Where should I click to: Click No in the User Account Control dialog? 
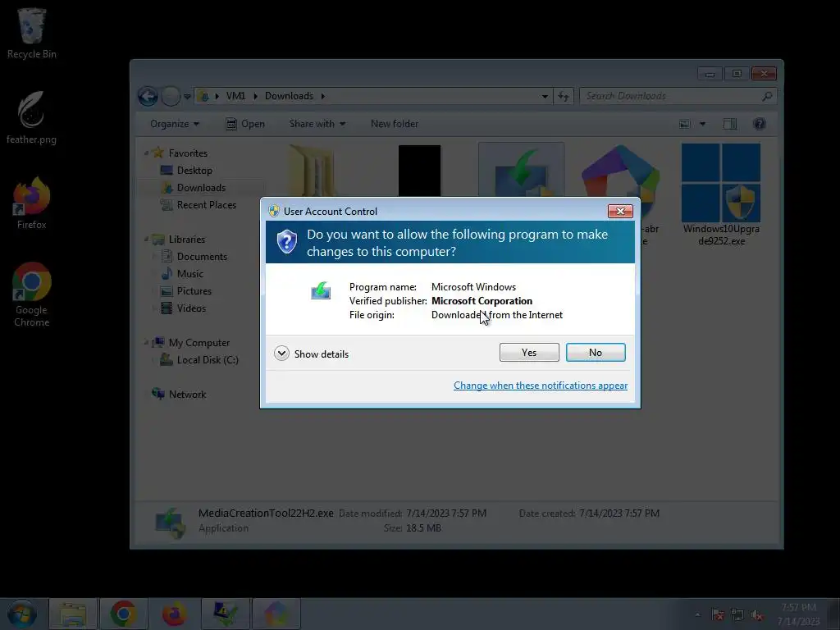click(596, 353)
